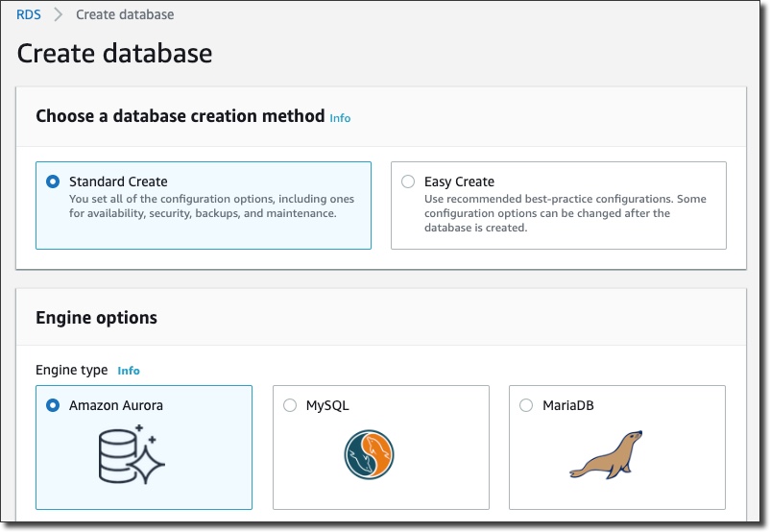
Task: Switch engine type to MariaDB radio button
Action: pyautogui.click(x=526, y=405)
